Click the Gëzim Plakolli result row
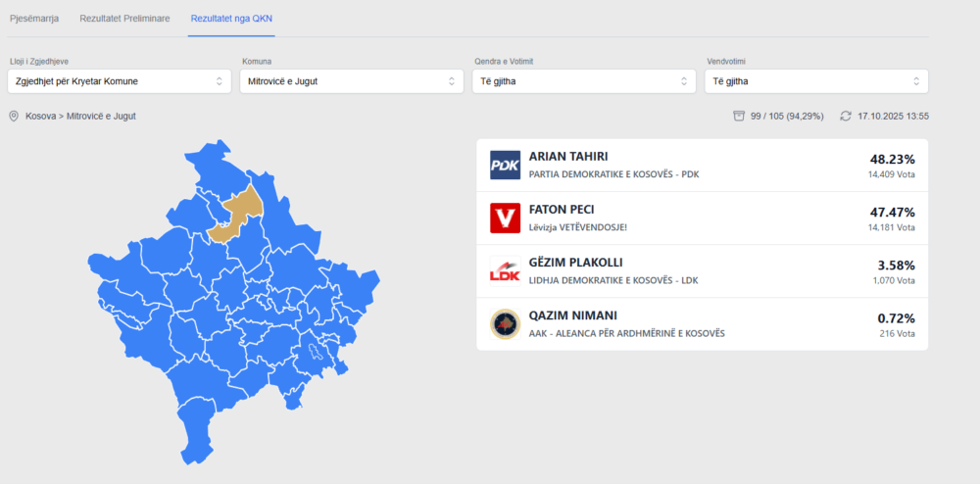Viewport: 980px width, 484px height. [702, 271]
